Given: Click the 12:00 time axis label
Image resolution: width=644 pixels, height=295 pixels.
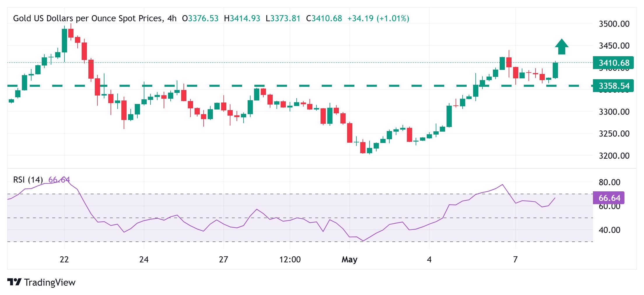Looking at the screenshot, I should 290,259.
